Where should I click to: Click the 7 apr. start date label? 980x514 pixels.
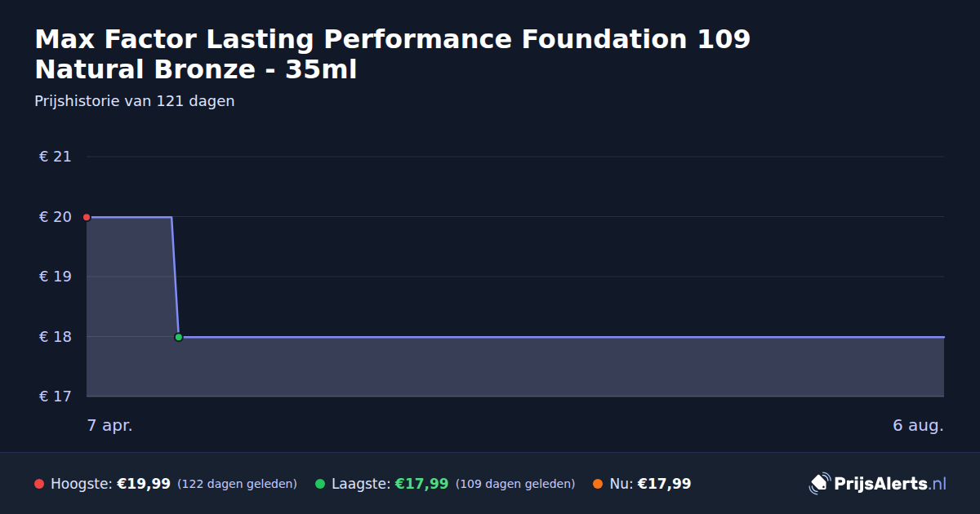click(x=110, y=426)
